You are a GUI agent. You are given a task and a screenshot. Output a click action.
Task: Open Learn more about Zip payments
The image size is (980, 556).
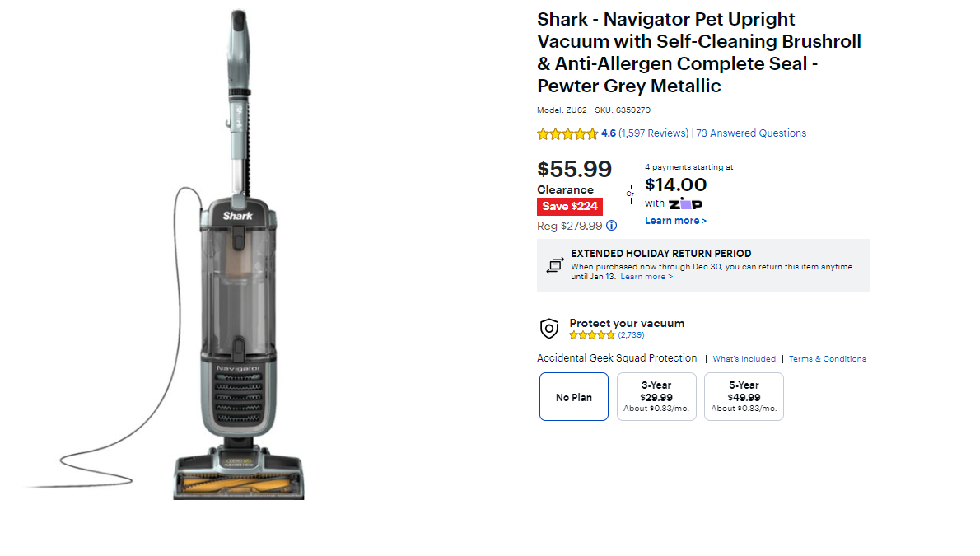pyautogui.click(x=675, y=220)
